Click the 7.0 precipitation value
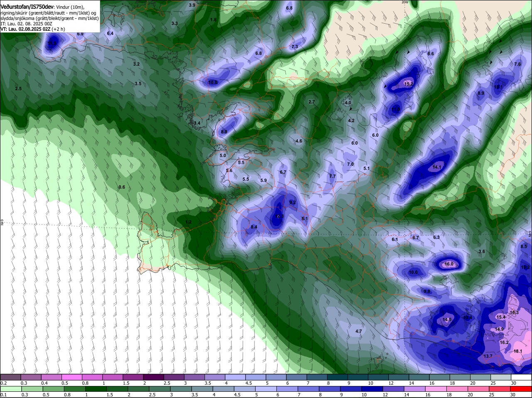 (x=350, y=164)
